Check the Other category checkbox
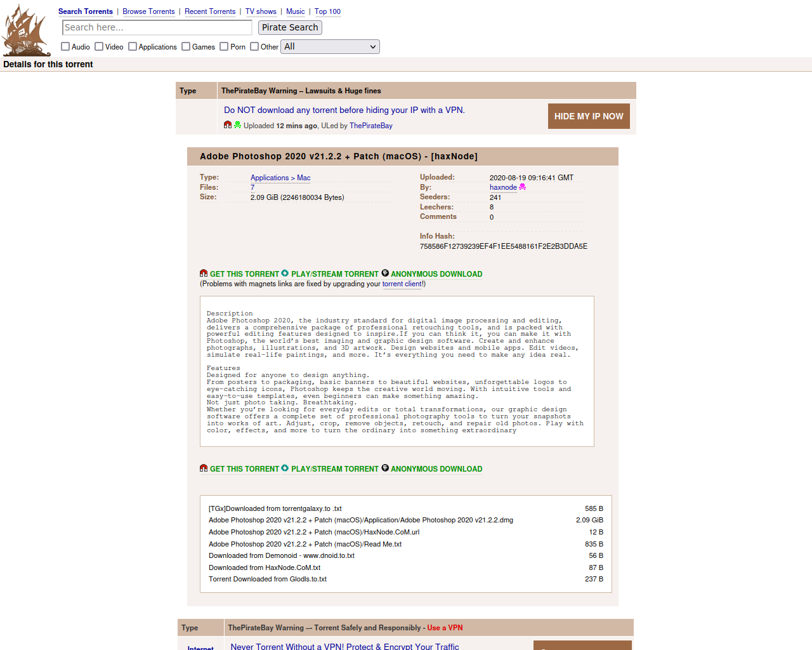Image resolution: width=812 pixels, height=650 pixels. click(x=254, y=46)
